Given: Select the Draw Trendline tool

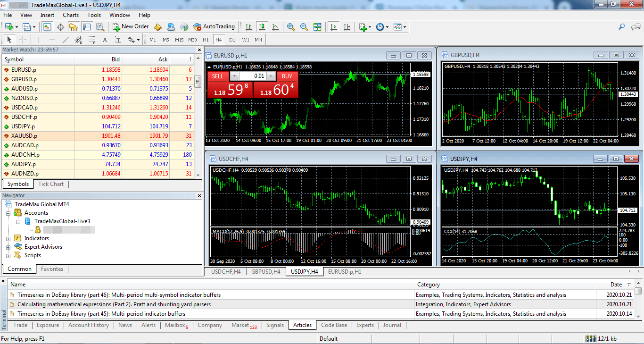Looking at the screenshot, I should pyautogui.click(x=65, y=40).
